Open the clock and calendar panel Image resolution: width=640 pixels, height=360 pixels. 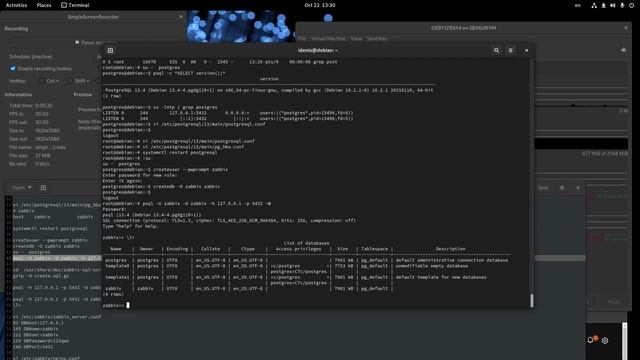(320, 5)
